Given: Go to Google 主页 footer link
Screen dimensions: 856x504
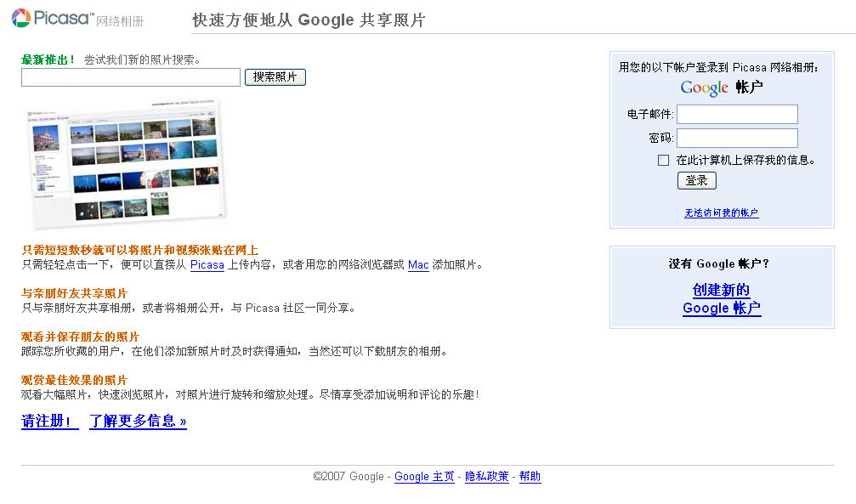Looking at the screenshot, I should tap(424, 477).
